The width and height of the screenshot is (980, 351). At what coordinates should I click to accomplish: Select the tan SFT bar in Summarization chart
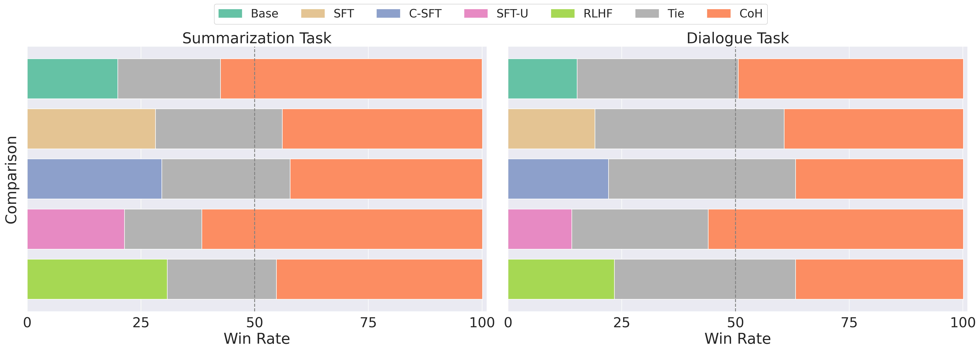click(x=91, y=129)
